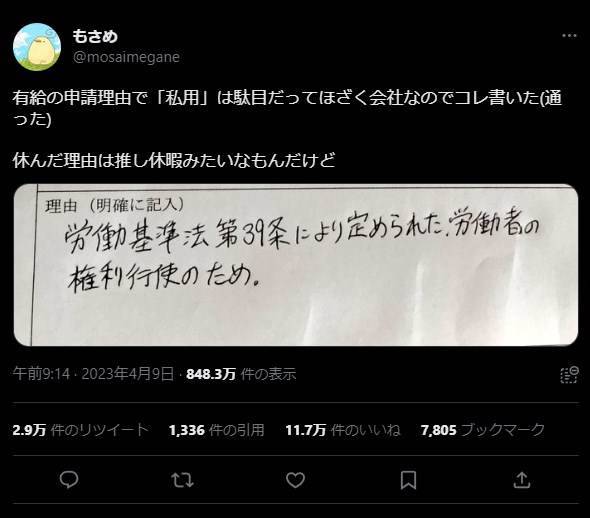The image size is (590, 518).
Task: Show the 11.7万 件のいいね likes list
Action: (x=343, y=430)
